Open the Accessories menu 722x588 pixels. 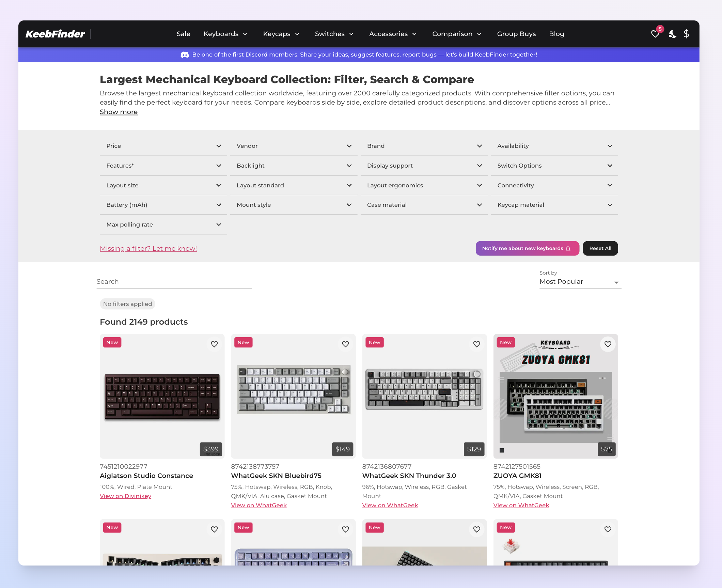coord(393,34)
